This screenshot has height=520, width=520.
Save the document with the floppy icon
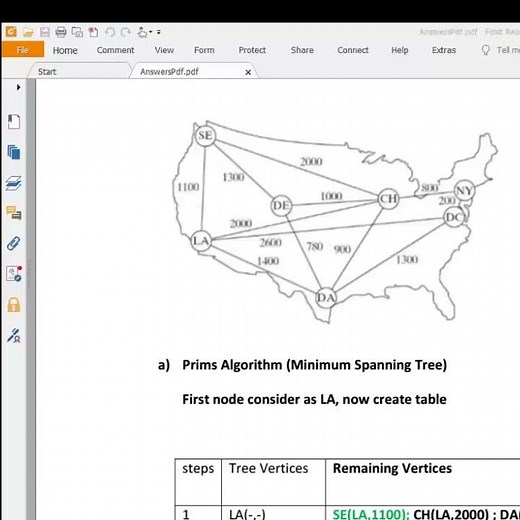click(45, 32)
